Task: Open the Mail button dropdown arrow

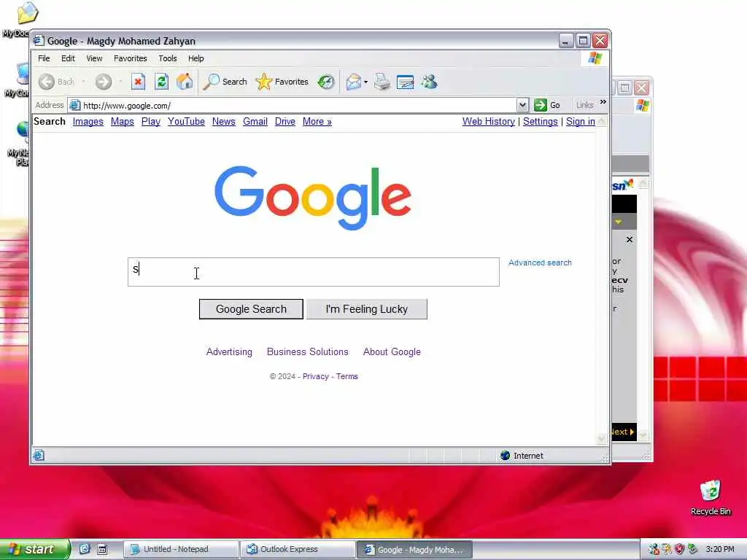Action: 366,82
